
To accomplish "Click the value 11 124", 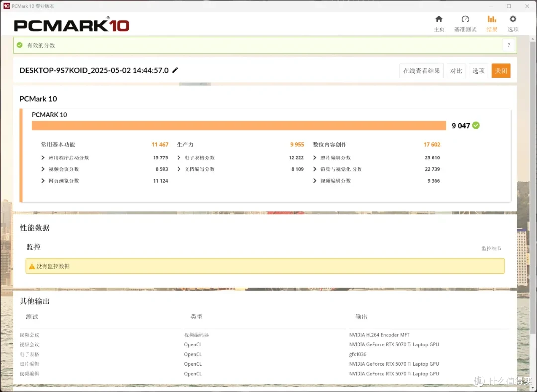I will tap(160, 181).
